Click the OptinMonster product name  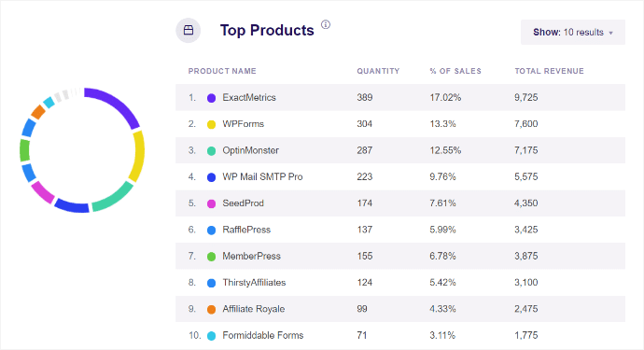point(250,150)
